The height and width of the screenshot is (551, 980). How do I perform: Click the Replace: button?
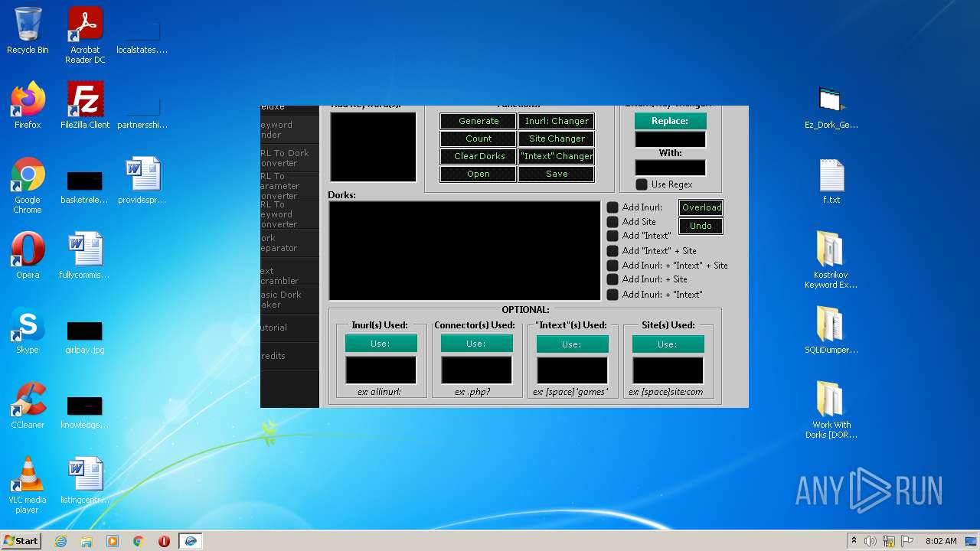[x=670, y=121]
